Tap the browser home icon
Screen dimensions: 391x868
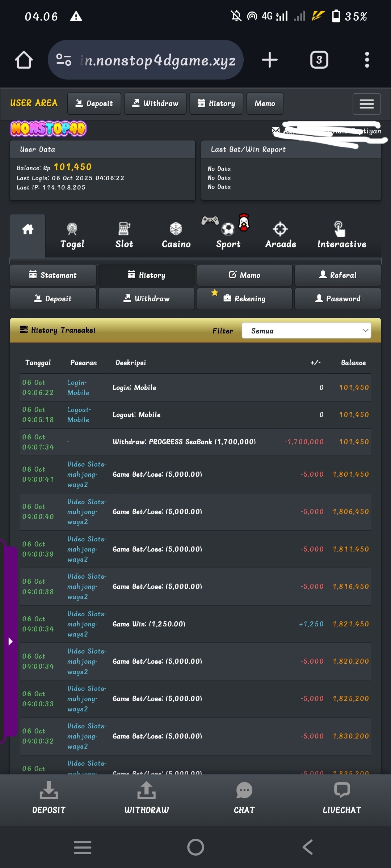click(x=24, y=60)
